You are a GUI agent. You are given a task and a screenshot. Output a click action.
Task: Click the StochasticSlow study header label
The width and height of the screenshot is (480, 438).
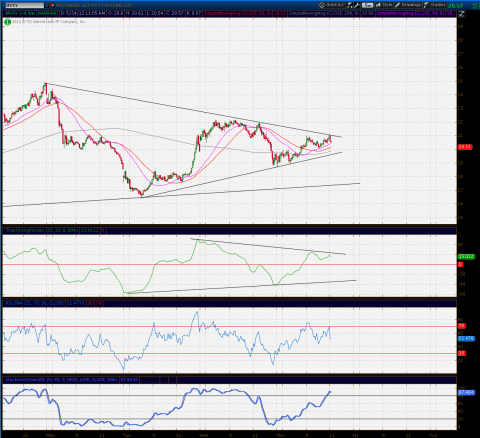pyautogui.click(x=62, y=380)
